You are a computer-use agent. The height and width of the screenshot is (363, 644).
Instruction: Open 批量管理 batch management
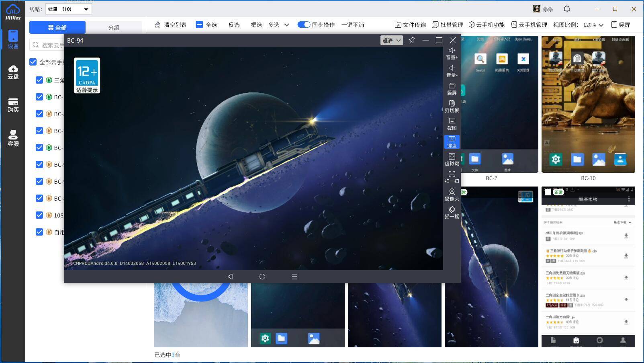click(448, 25)
